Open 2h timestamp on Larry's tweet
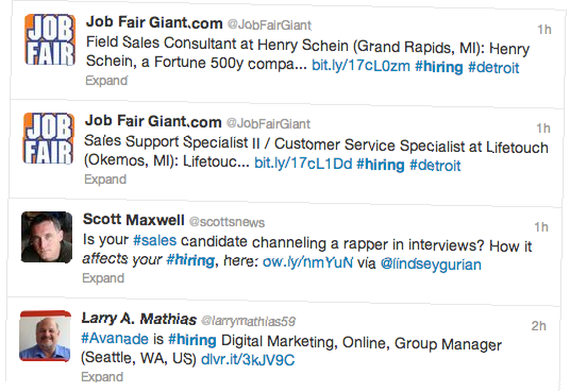Viewport: 570px width, 392px height. (539, 326)
